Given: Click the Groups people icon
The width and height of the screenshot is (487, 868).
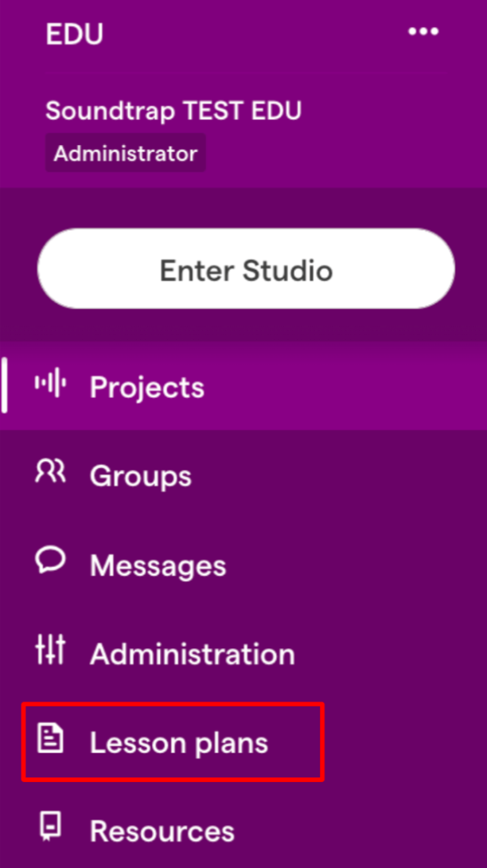Looking at the screenshot, I should click(50, 475).
